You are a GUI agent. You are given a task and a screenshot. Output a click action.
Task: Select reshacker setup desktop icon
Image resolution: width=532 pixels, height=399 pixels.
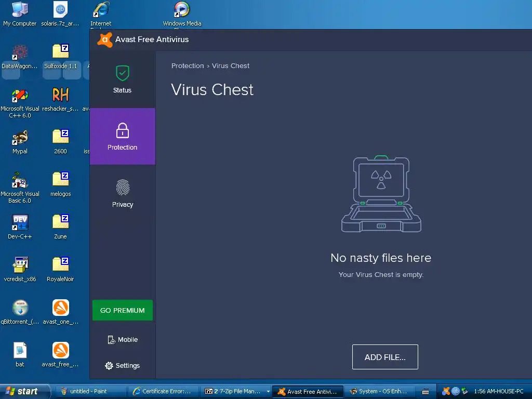[60, 100]
